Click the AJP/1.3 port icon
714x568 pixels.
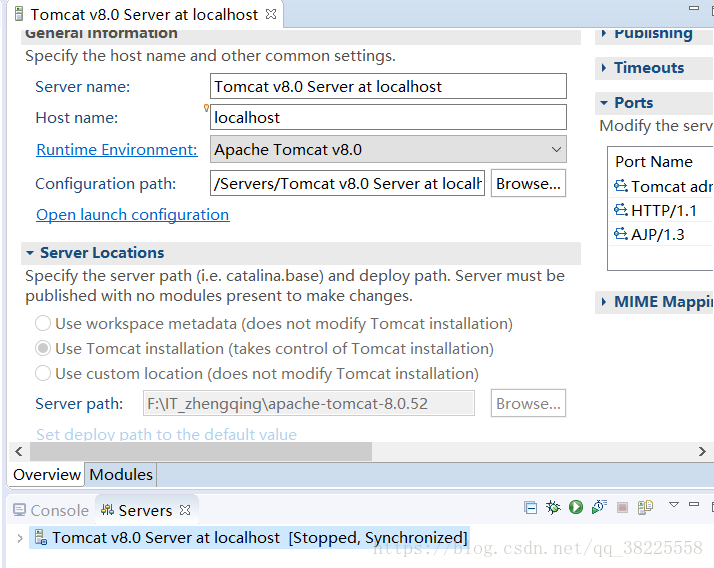click(621, 234)
